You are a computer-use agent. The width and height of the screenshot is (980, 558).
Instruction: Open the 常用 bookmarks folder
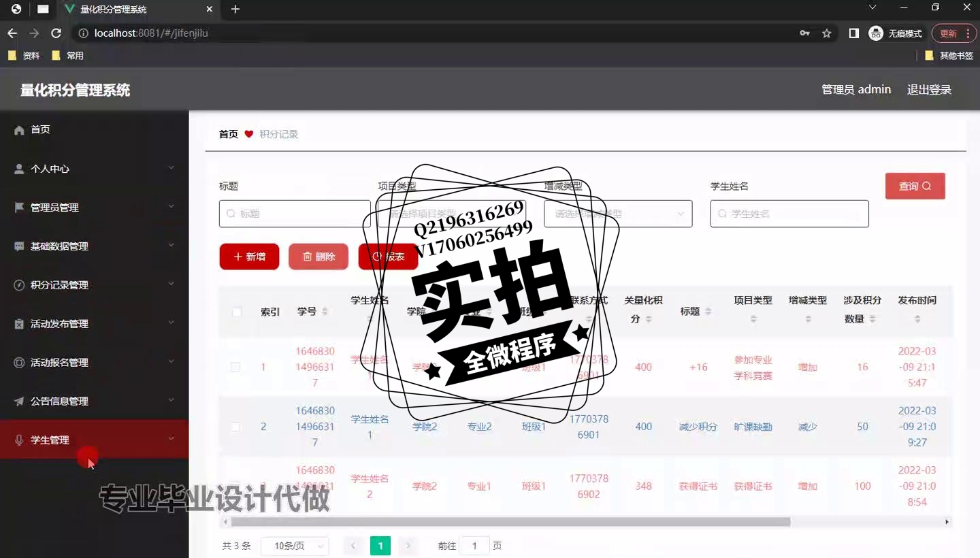click(67, 56)
